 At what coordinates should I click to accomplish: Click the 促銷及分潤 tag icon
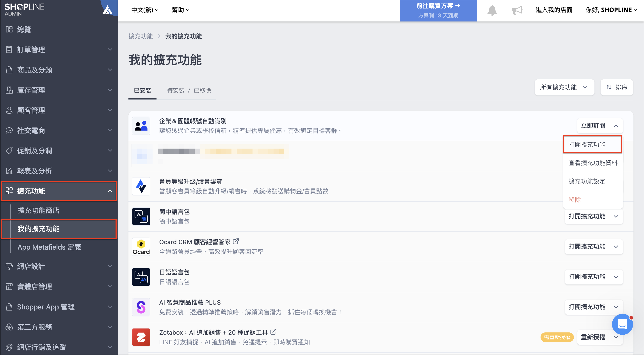tap(9, 151)
